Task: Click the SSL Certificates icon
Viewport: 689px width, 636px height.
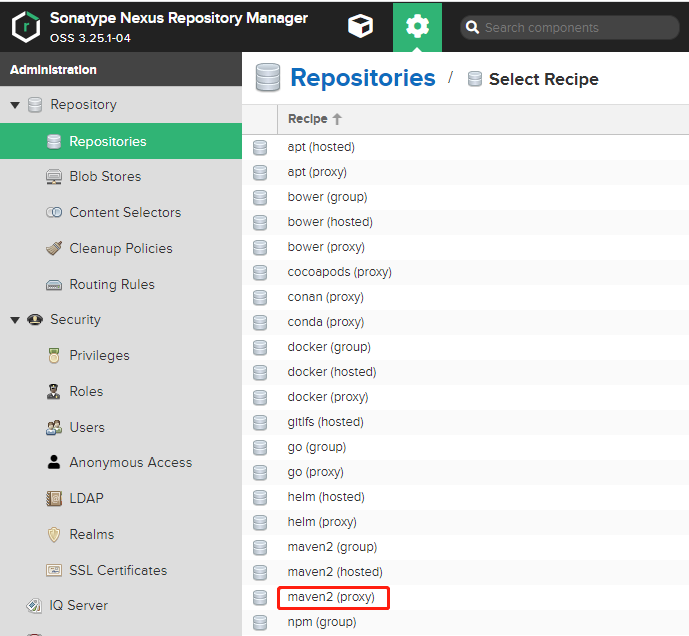Action: [54, 571]
